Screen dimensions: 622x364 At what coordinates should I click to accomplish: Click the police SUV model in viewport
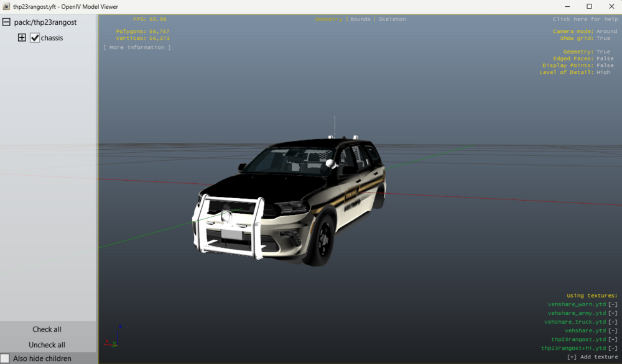tap(289, 198)
